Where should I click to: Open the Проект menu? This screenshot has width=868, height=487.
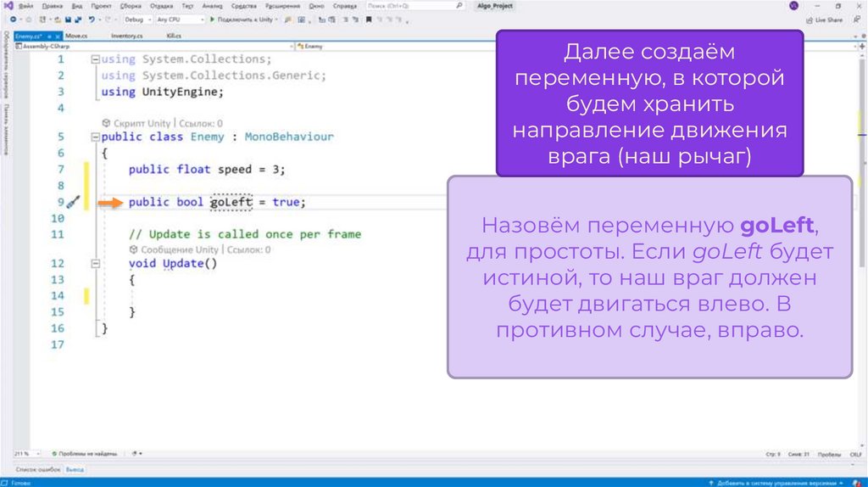(x=102, y=6)
